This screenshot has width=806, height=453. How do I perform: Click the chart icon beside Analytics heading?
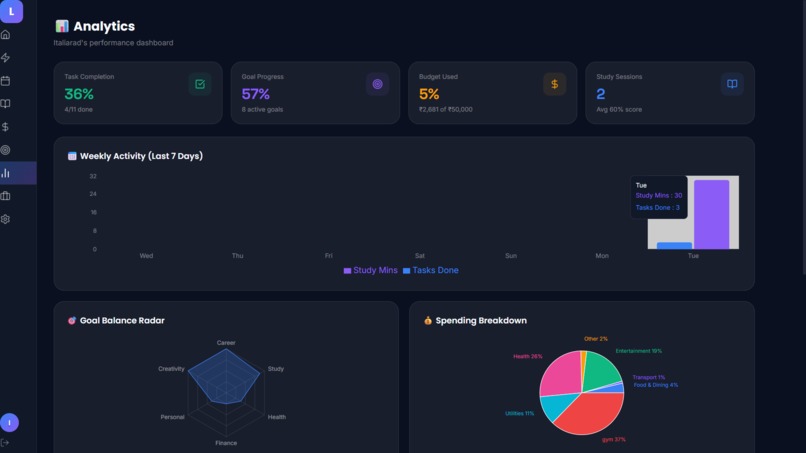62,26
